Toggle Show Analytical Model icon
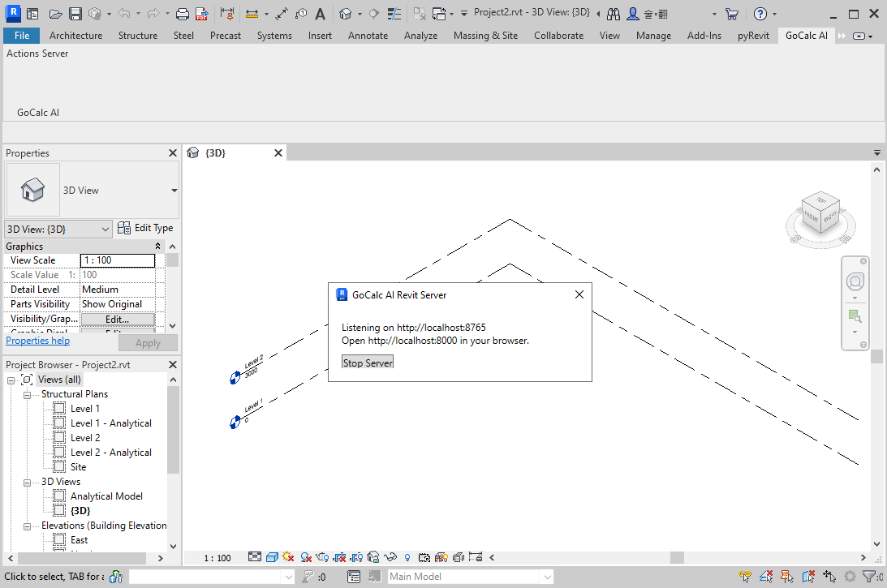Screen dimensions: 887x588 (x=441, y=557)
